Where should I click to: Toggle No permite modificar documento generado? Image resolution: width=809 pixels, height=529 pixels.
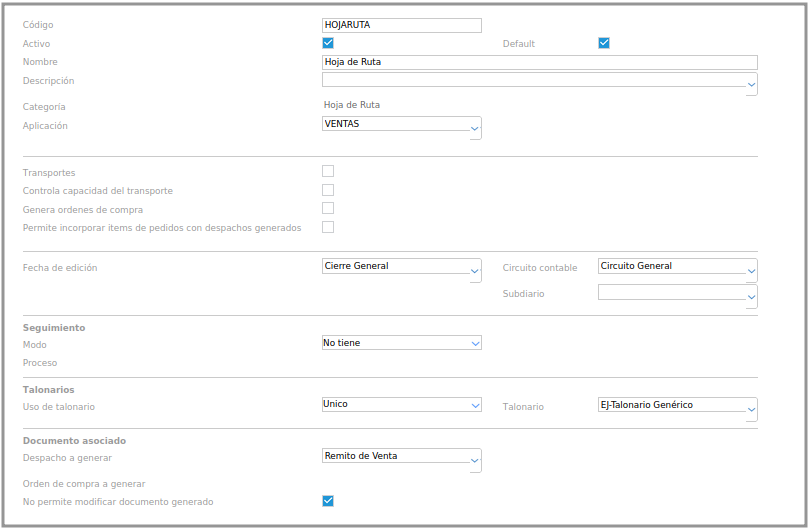click(x=328, y=500)
